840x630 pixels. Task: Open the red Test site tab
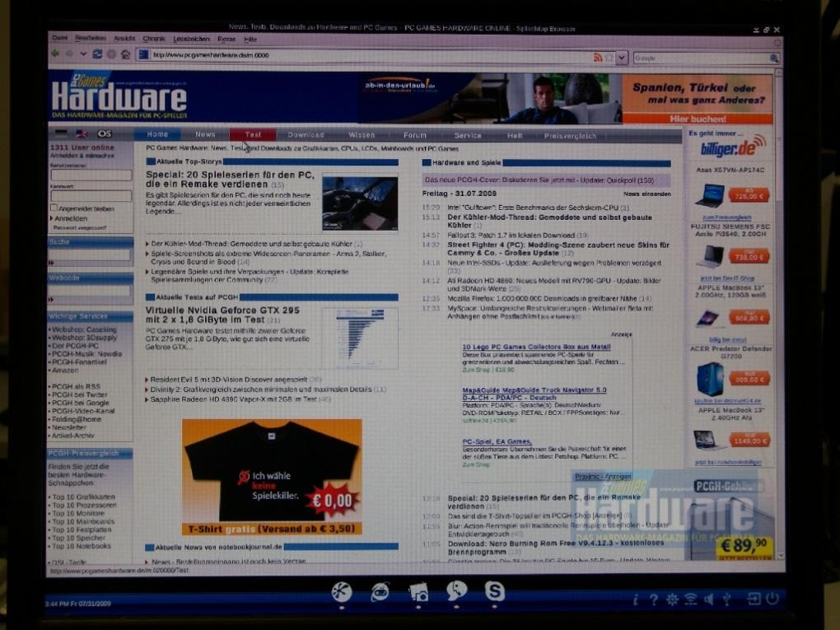tap(253, 134)
